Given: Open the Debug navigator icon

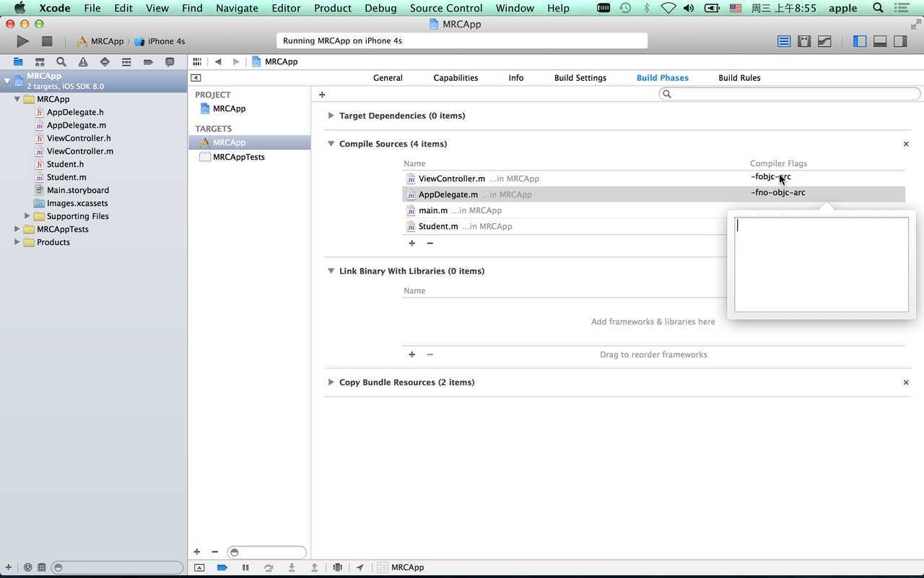Looking at the screenshot, I should 126,62.
